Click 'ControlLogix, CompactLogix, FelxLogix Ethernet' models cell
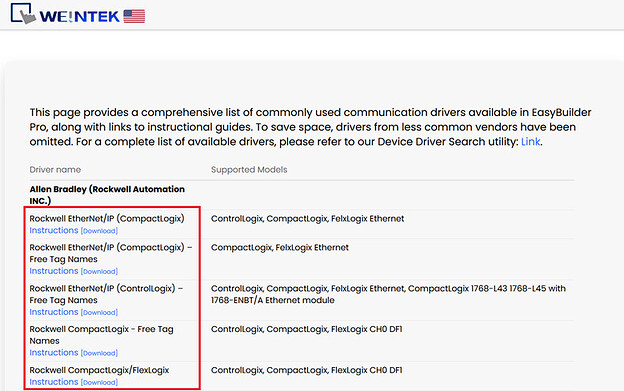Viewport: 624px width, 391px height. tap(307, 218)
